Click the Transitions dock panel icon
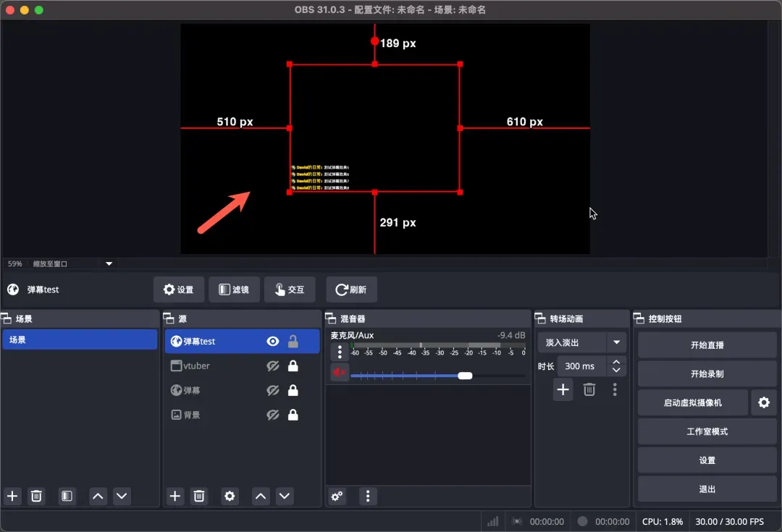This screenshot has height=532, width=782. point(540,318)
